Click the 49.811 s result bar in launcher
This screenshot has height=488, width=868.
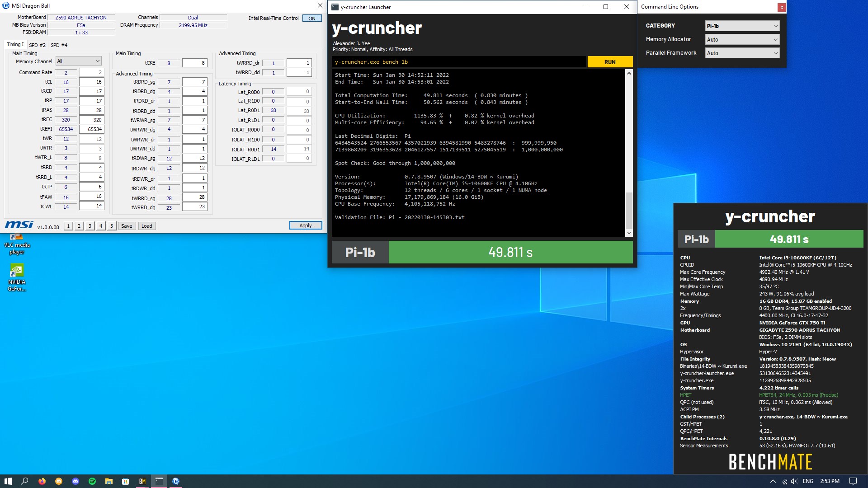tap(510, 252)
